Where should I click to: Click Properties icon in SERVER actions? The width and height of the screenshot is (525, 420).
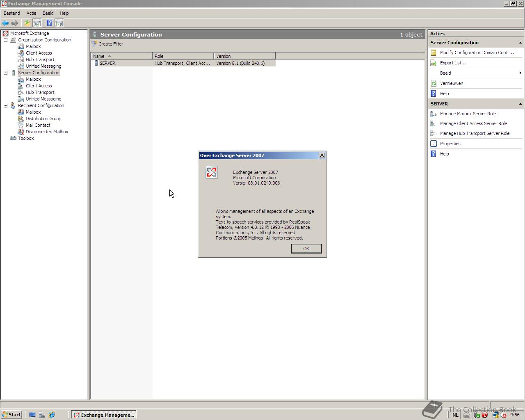click(x=434, y=144)
